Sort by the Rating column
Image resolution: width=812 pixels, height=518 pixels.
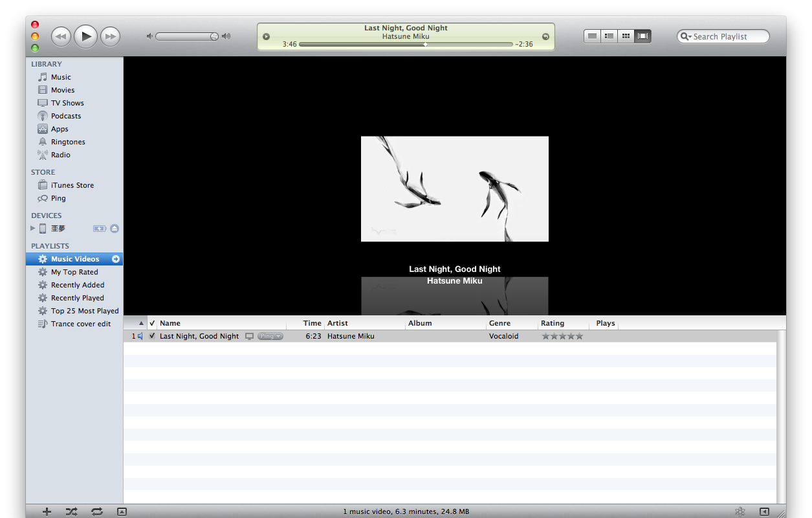point(564,323)
